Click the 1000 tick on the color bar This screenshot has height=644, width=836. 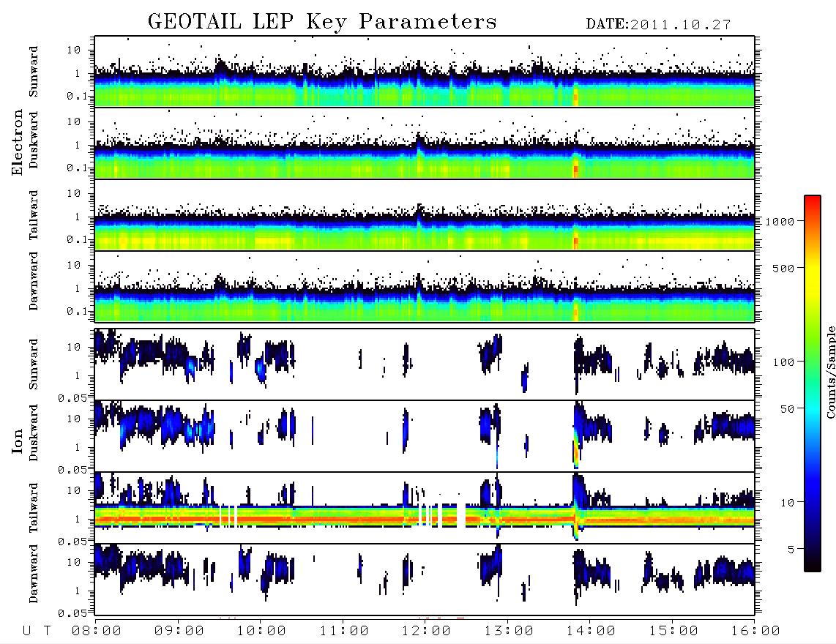(779, 221)
